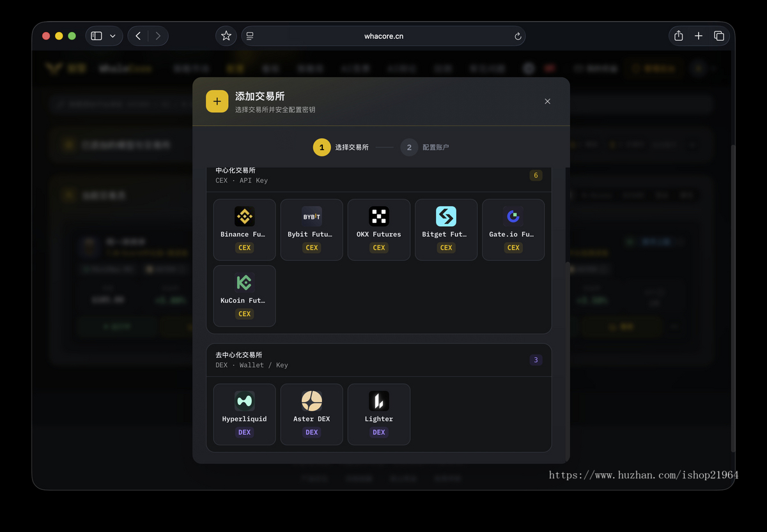
Task: Select the Aster DEX logo
Action: click(x=312, y=401)
